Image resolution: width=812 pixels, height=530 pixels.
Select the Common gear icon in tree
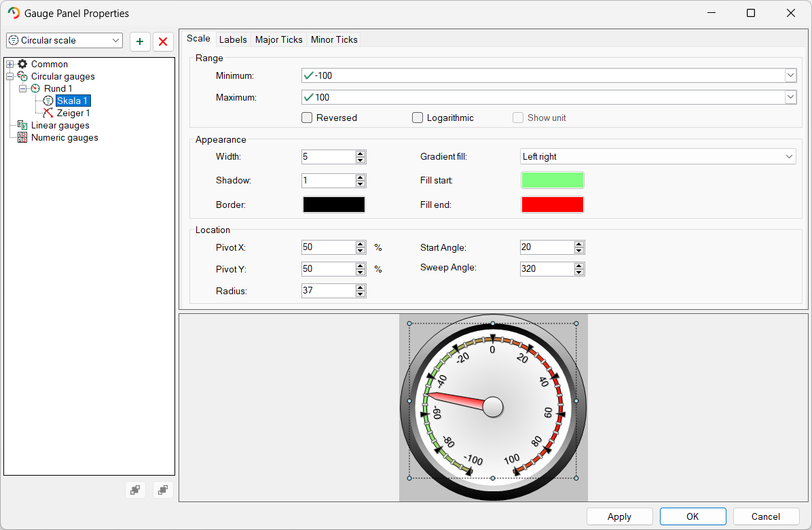(x=22, y=64)
